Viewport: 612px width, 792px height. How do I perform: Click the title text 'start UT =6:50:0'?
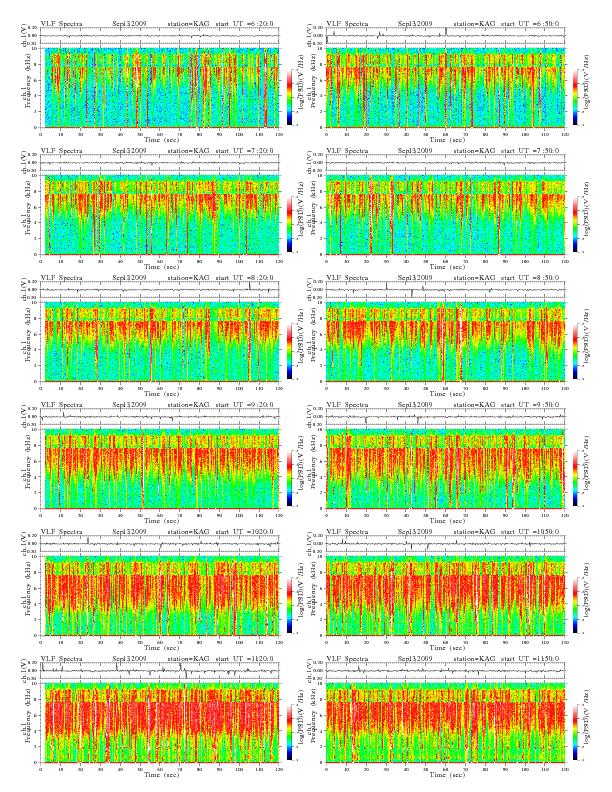pos(530,23)
